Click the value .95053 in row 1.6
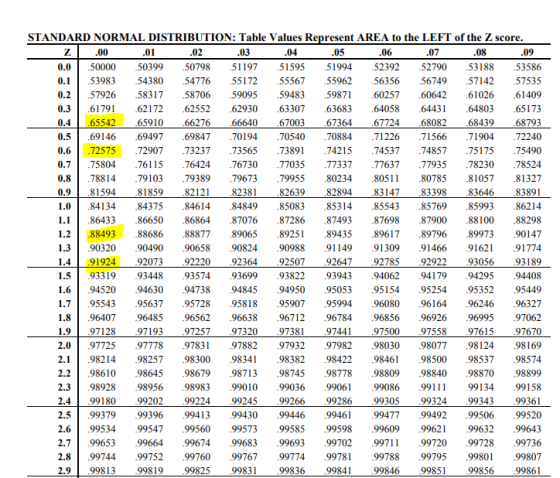This screenshot has width=560, height=478. (x=338, y=290)
